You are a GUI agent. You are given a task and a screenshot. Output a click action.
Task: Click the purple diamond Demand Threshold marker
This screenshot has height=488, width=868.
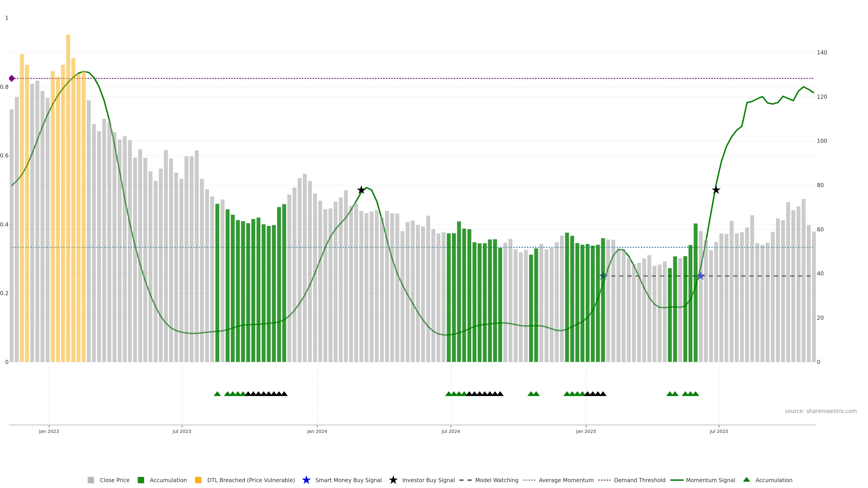pos(12,78)
